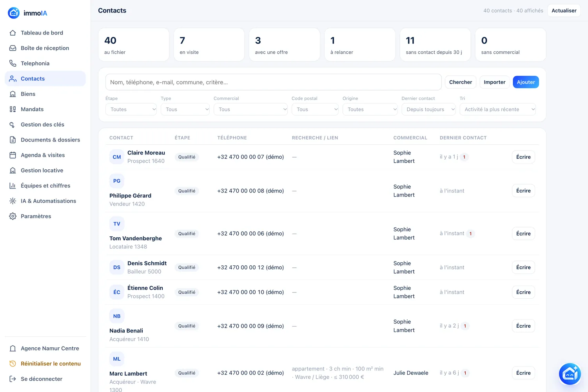
Task: Click the Mandats grid icon
Action: (13, 109)
